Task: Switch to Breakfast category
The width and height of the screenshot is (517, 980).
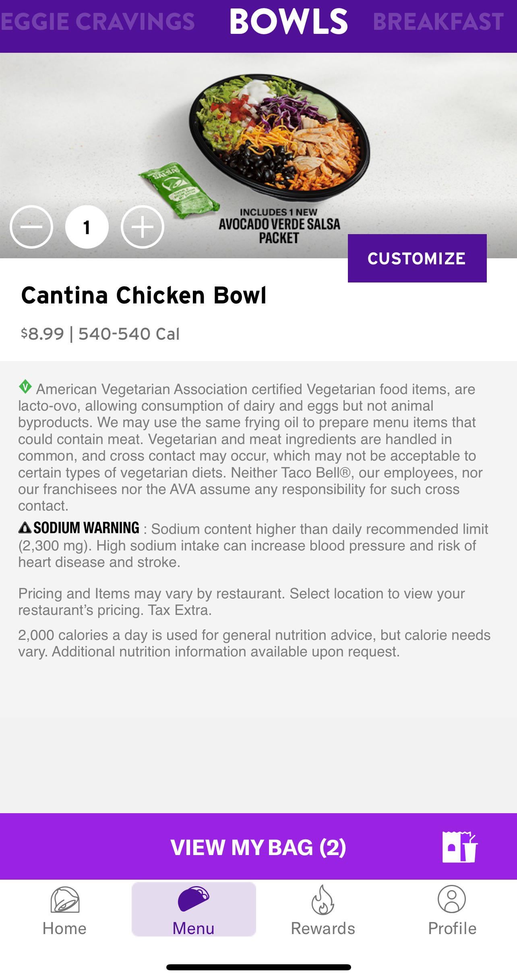Action: click(x=438, y=22)
